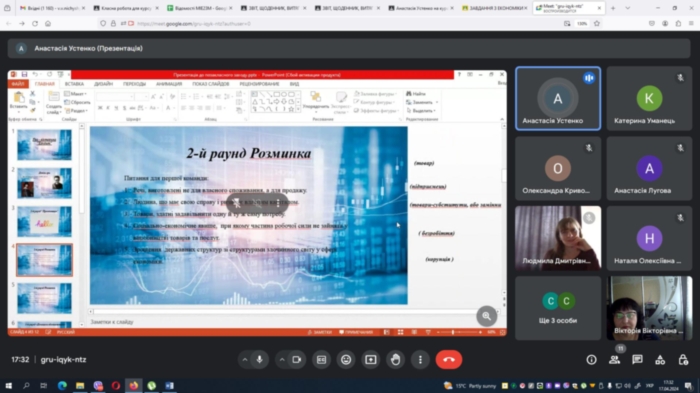Open the activities shapes icon
The width and height of the screenshot is (700, 393).
coord(660,360)
